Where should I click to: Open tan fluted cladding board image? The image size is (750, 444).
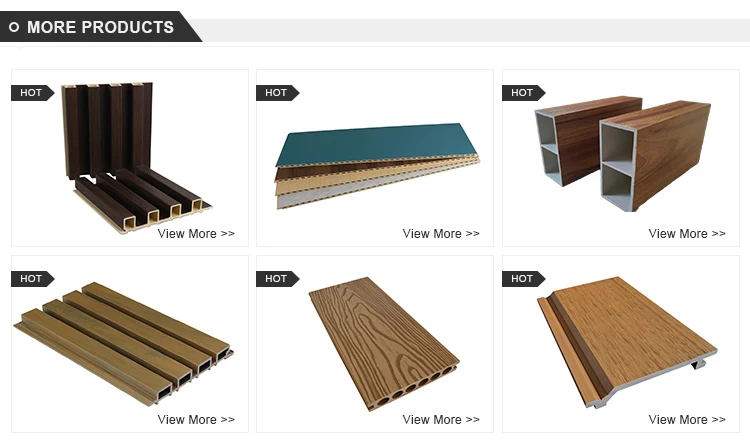123,343
